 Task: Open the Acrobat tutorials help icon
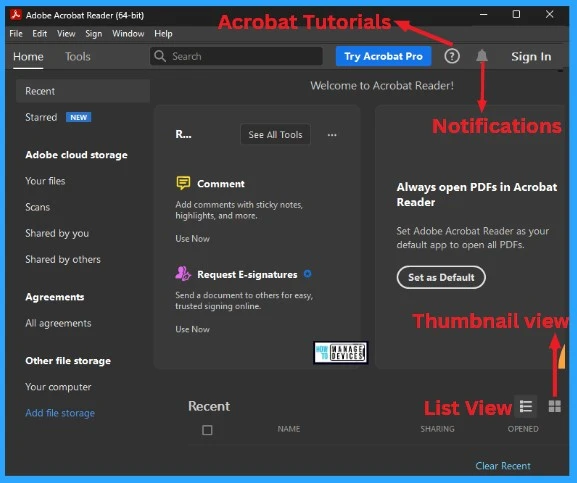click(452, 56)
